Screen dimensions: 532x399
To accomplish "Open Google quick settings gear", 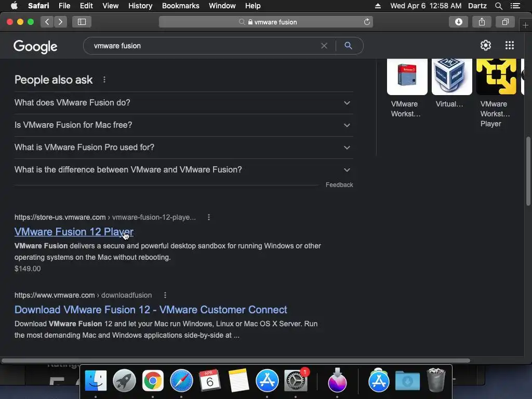I will point(486,45).
